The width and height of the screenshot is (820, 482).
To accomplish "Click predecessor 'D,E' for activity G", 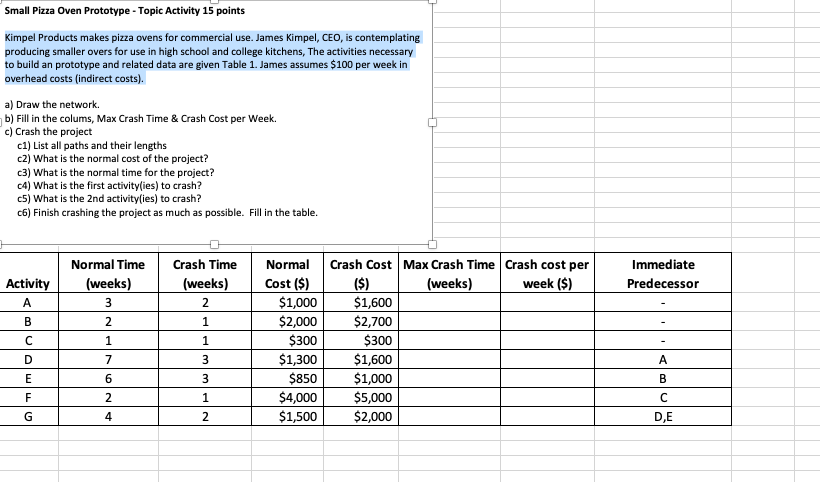I will (663, 416).
